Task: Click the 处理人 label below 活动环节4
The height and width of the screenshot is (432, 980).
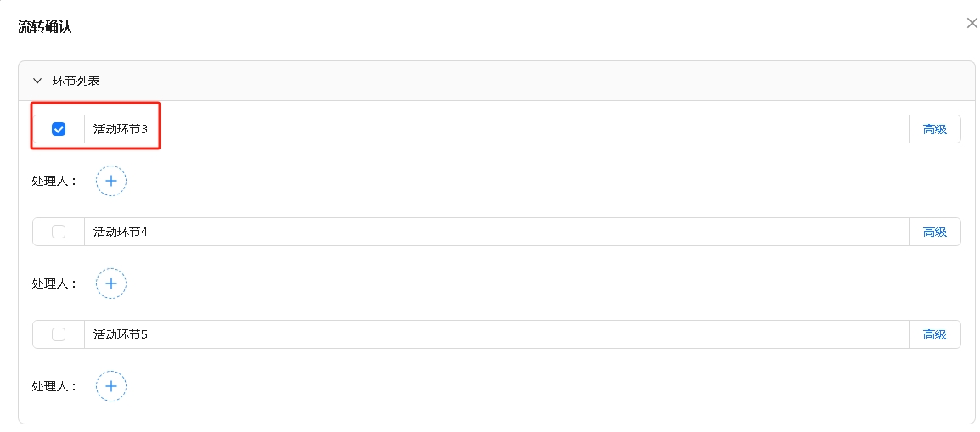Action: (x=54, y=284)
